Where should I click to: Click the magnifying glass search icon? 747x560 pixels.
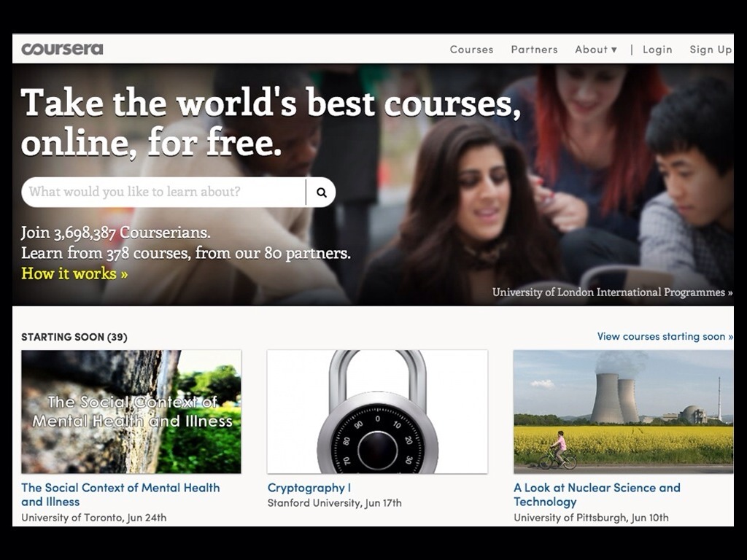coord(322,192)
